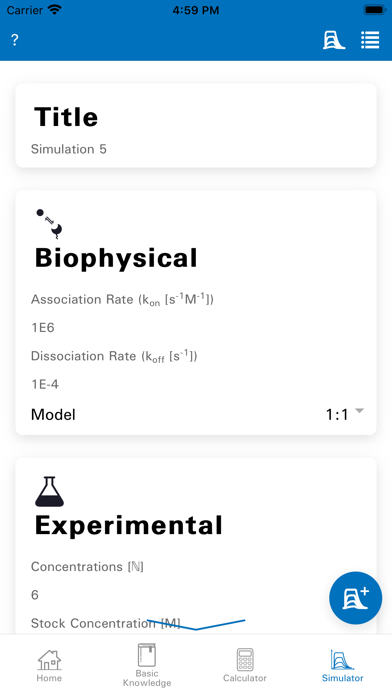Edit association rate value 1E6
392x696 pixels.
click(x=43, y=328)
